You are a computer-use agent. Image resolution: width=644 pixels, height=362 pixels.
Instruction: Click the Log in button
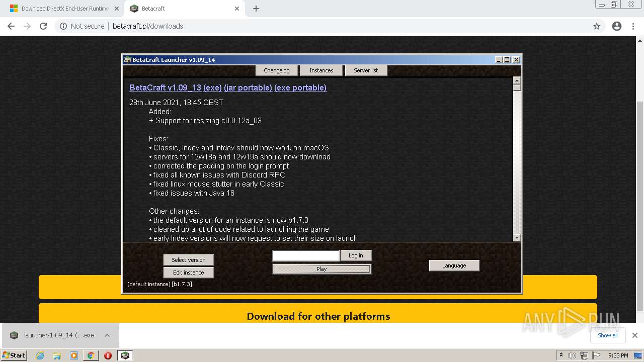pos(356,255)
